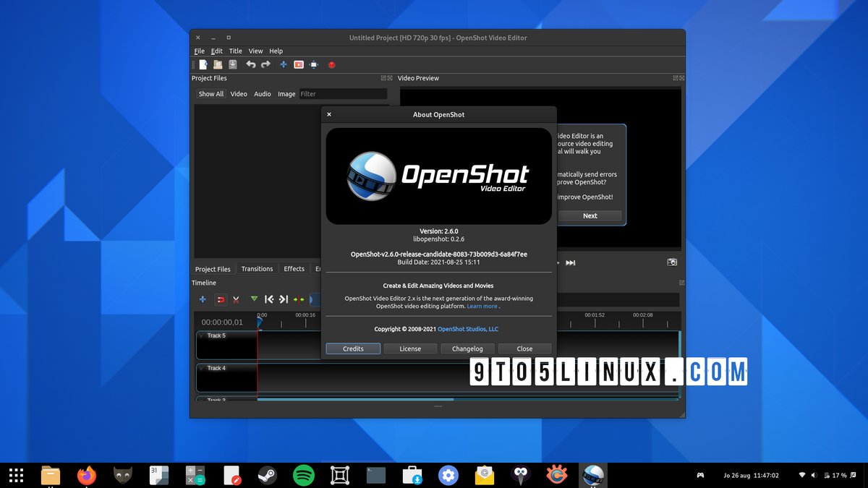Viewport: 868px width, 488px height.
Task: Jump to the previous marker
Action: point(269,299)
